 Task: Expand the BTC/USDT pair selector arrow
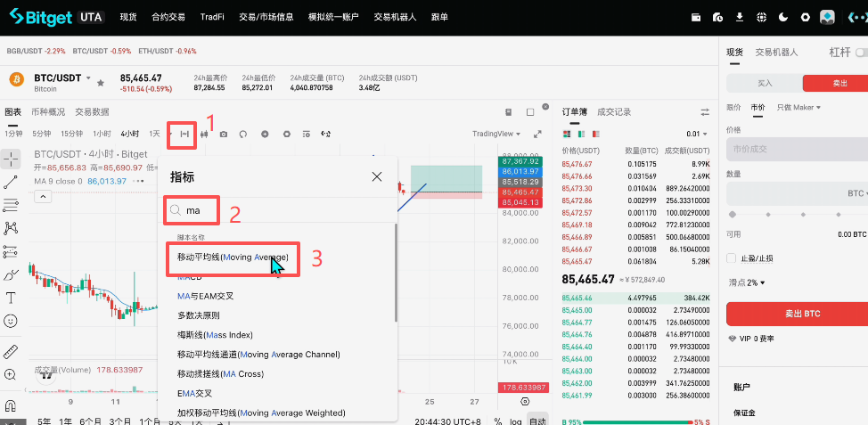coord(88,78)
